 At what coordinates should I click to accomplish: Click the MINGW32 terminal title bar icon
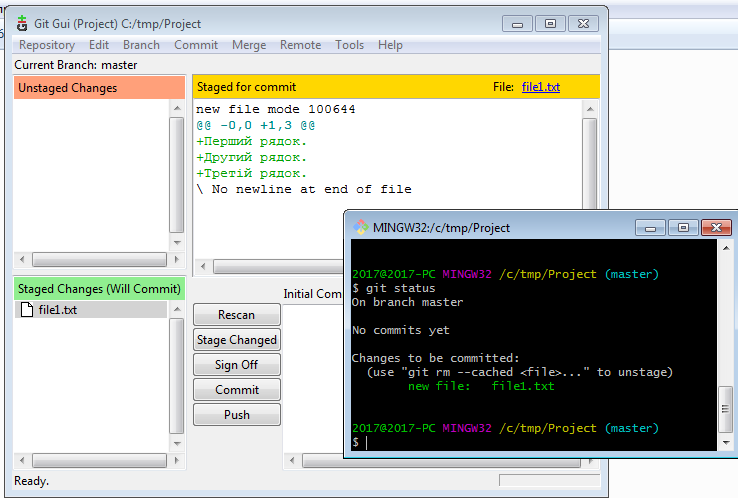click(362, 227)
